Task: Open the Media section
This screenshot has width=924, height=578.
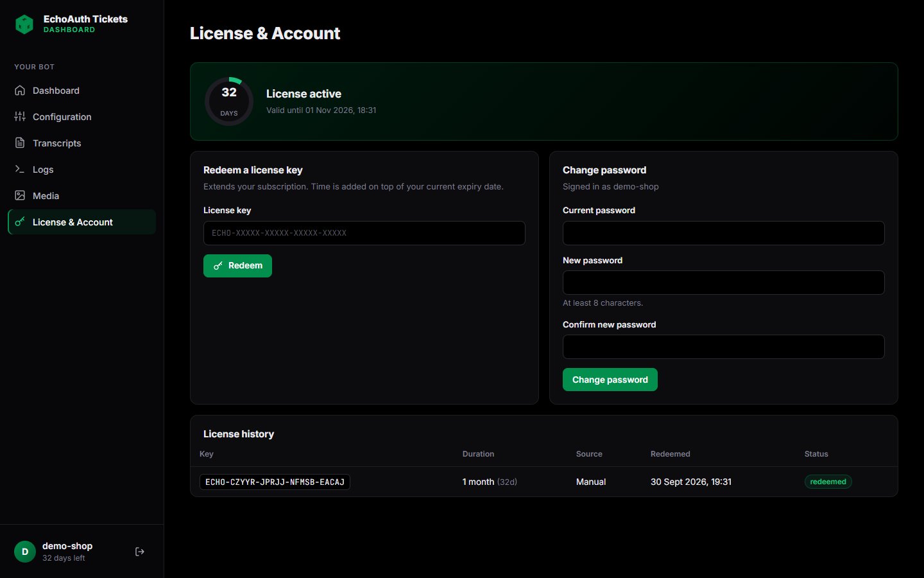Action: [81, 196]
